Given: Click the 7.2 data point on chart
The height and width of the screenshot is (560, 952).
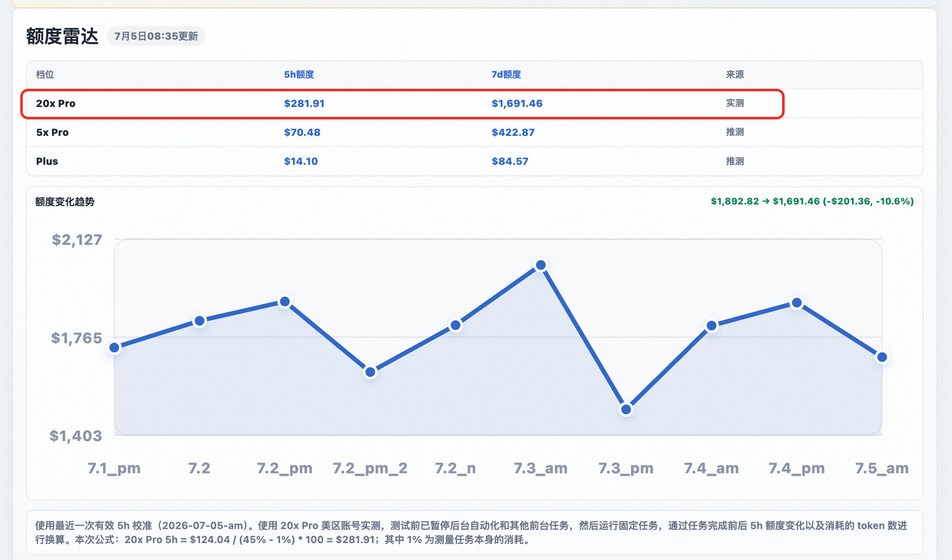Looking at the screenshot, I should pyautogui.click(x=200, y=321).
